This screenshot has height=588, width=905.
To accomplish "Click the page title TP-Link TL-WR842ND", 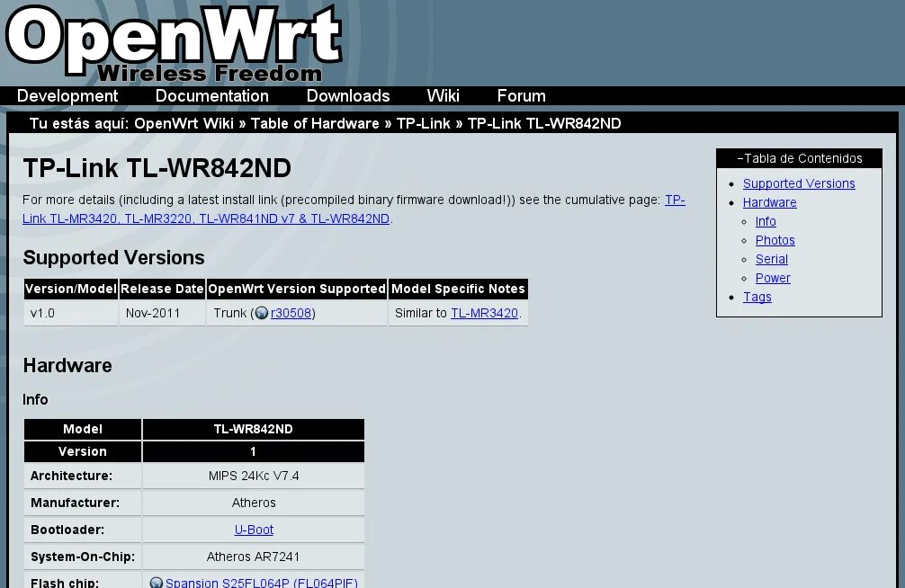I will 157,168.
